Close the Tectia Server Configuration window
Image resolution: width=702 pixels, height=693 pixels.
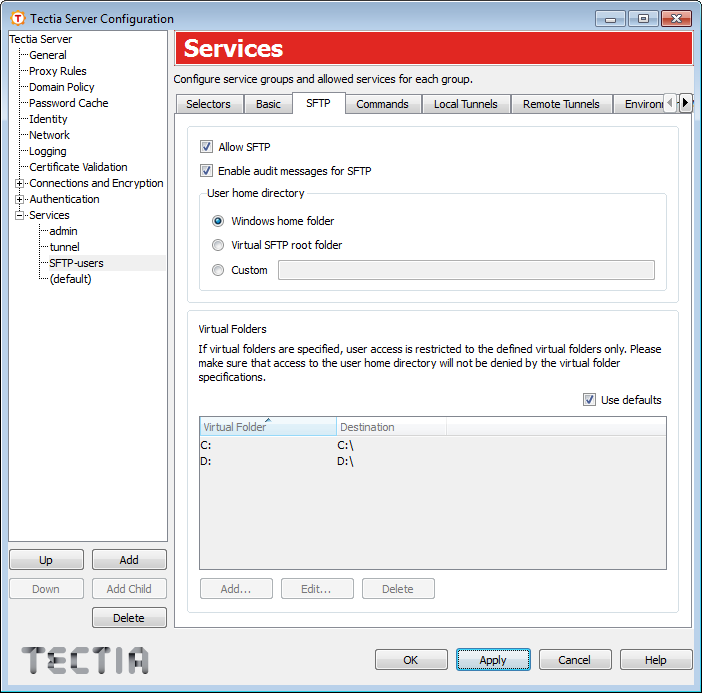[x=676, y=19]
